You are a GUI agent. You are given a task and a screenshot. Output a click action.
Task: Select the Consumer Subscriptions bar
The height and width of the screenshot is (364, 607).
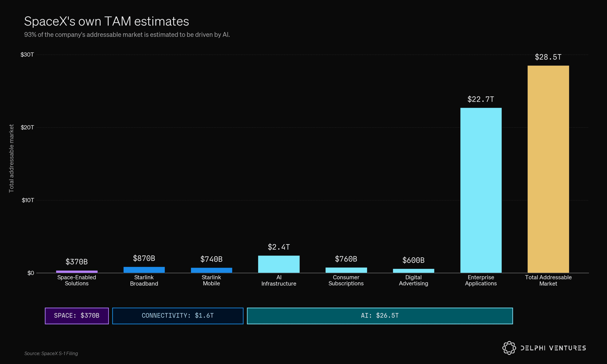tap(346, 270)
